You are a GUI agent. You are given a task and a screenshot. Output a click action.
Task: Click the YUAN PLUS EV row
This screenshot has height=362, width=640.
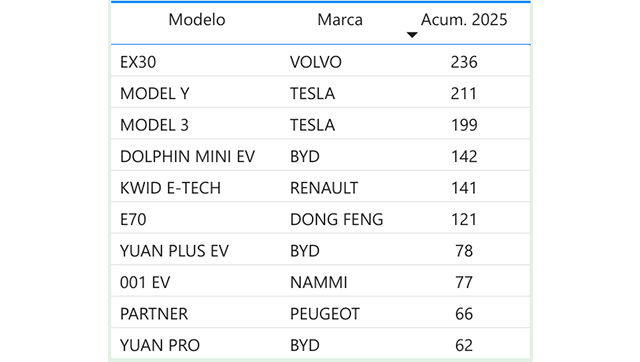pos(321,251)
